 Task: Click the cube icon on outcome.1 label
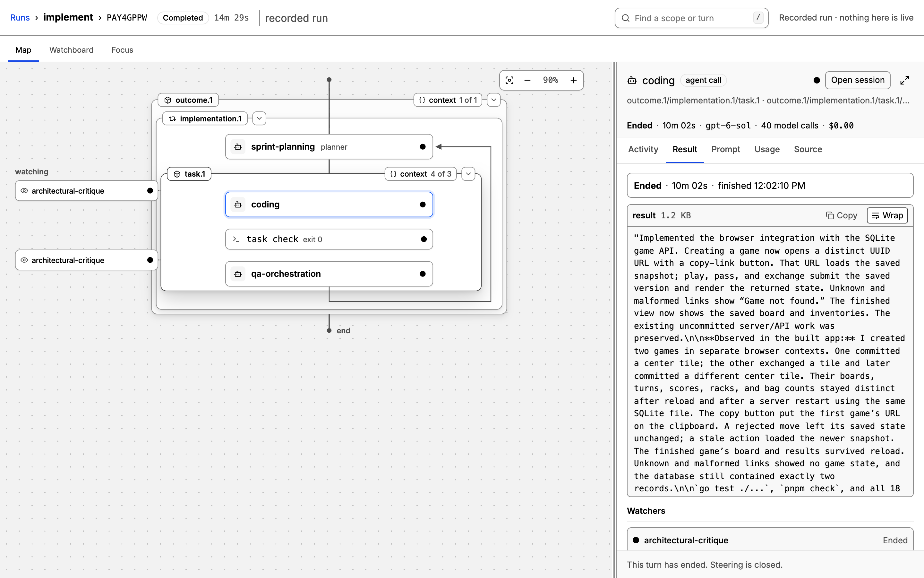point(167,100)
